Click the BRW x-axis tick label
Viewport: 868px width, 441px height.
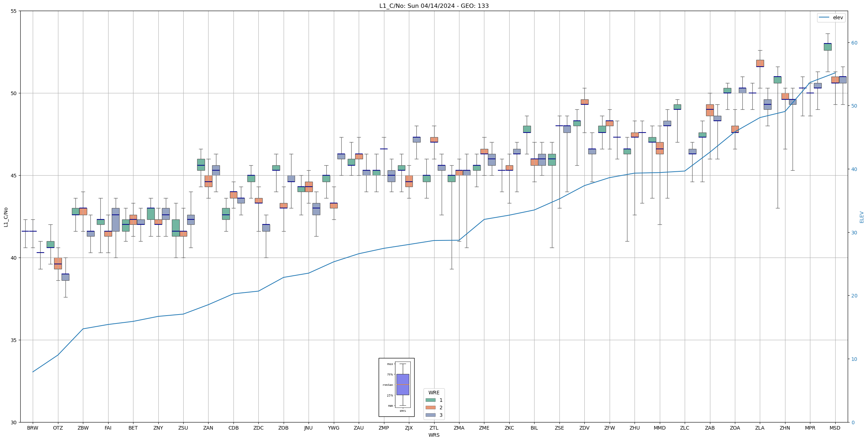tap(33, 428)
